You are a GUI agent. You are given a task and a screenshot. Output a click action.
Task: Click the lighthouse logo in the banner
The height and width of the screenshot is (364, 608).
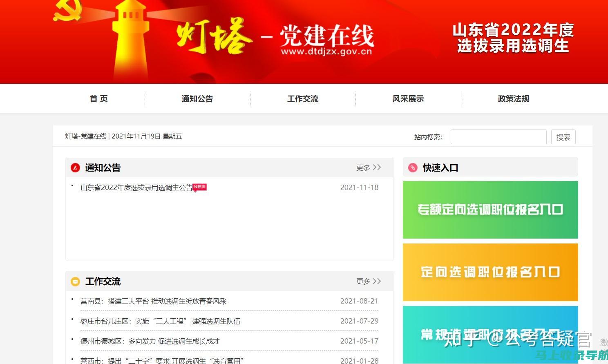point(132,41)
